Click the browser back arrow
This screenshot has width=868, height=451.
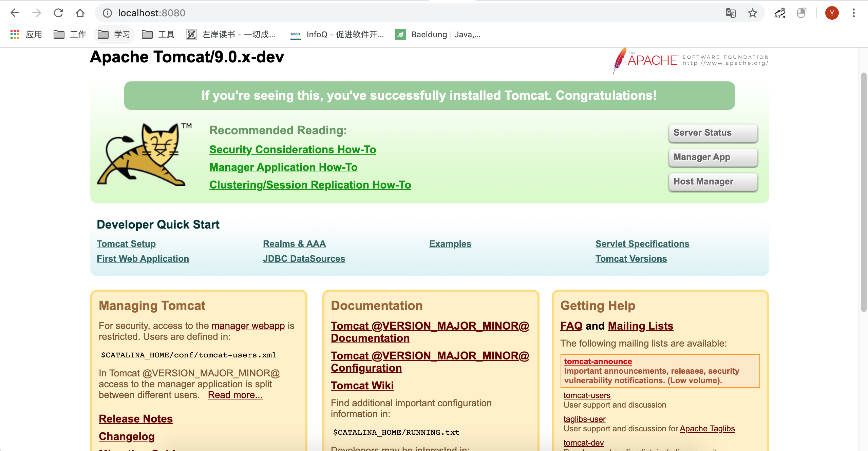coord(15,13)
